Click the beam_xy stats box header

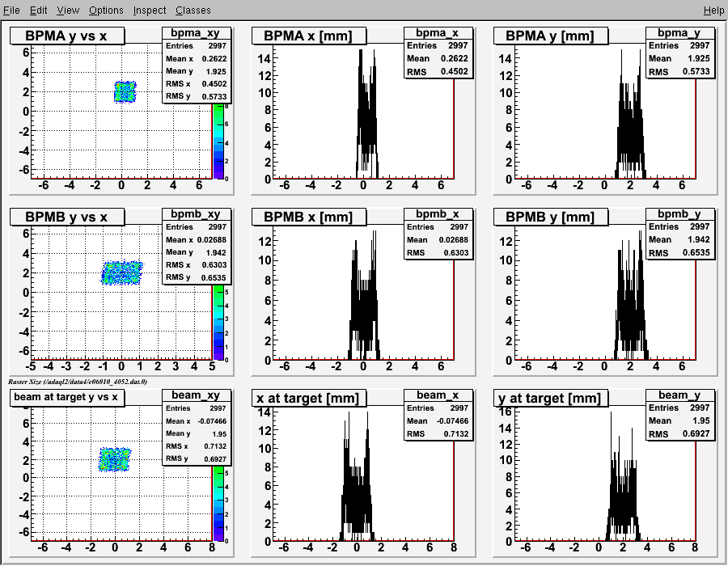point(196,395)
